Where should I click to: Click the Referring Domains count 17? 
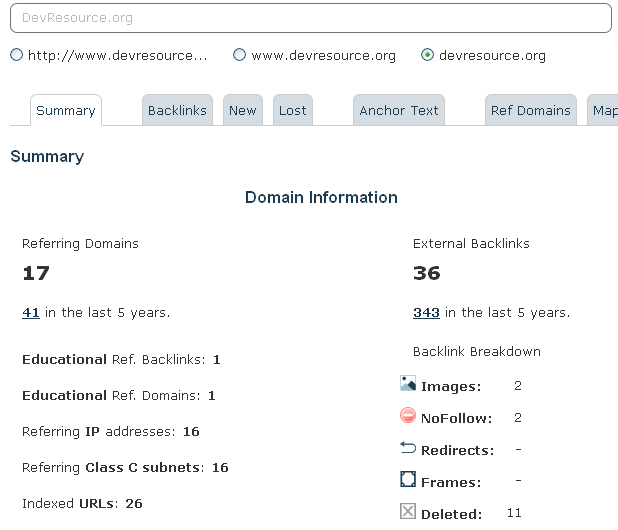(x=36, y=273)
